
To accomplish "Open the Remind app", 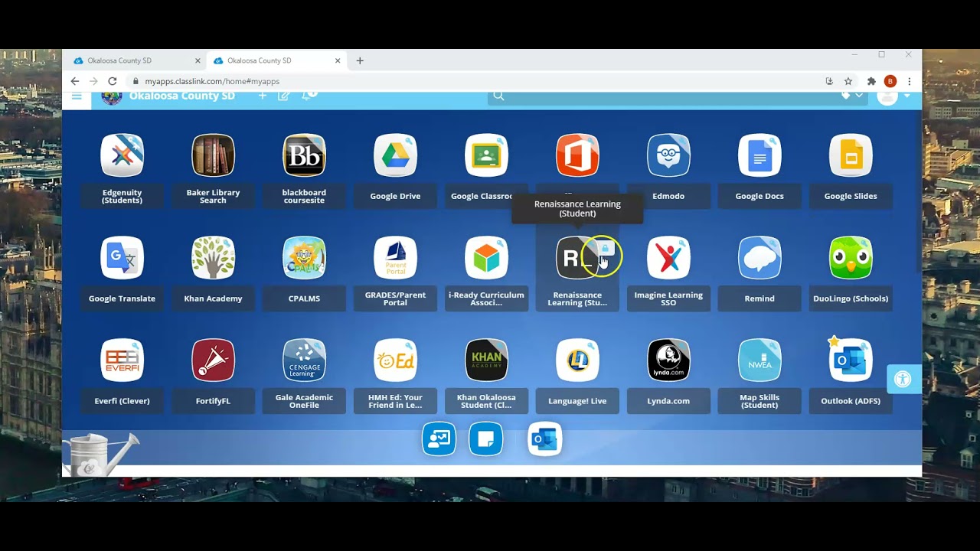I will pyautogui.click(x=759, y=258).
